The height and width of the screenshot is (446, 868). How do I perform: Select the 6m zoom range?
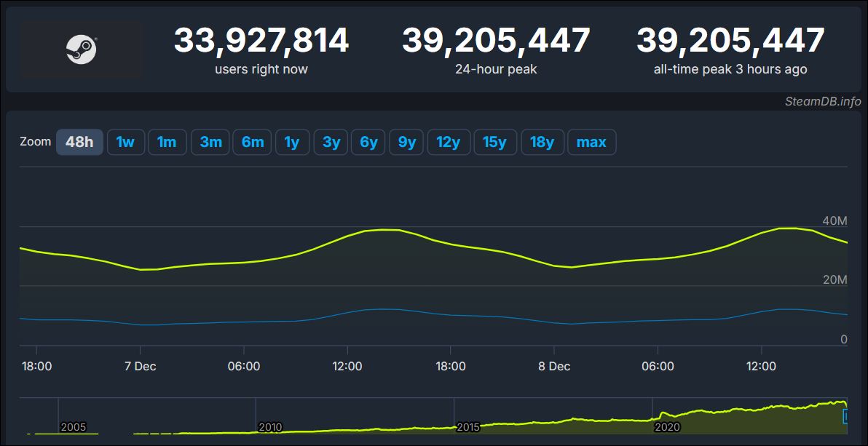click(x=253, y=142)
